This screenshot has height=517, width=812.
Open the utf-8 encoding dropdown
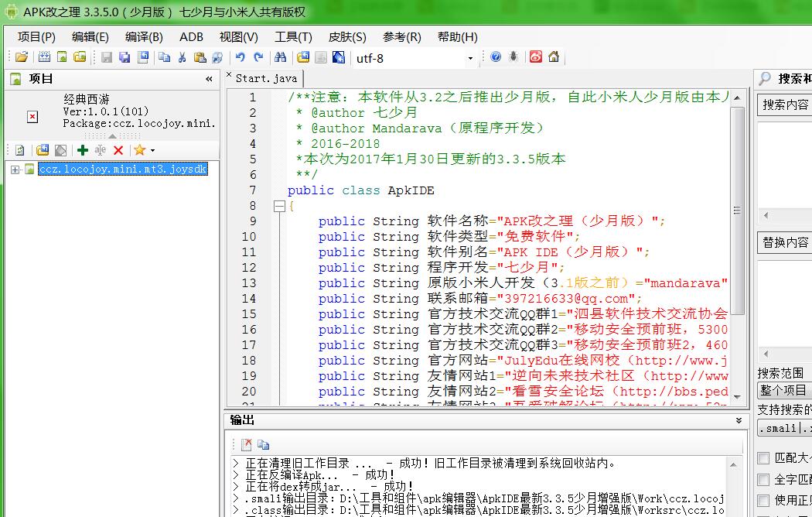pos(469,58)
